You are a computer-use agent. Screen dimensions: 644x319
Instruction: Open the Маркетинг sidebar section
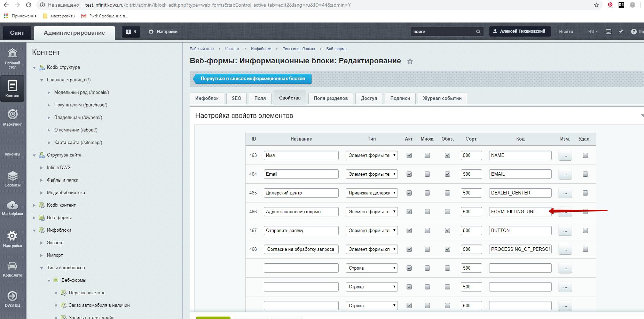pos(12,118)
